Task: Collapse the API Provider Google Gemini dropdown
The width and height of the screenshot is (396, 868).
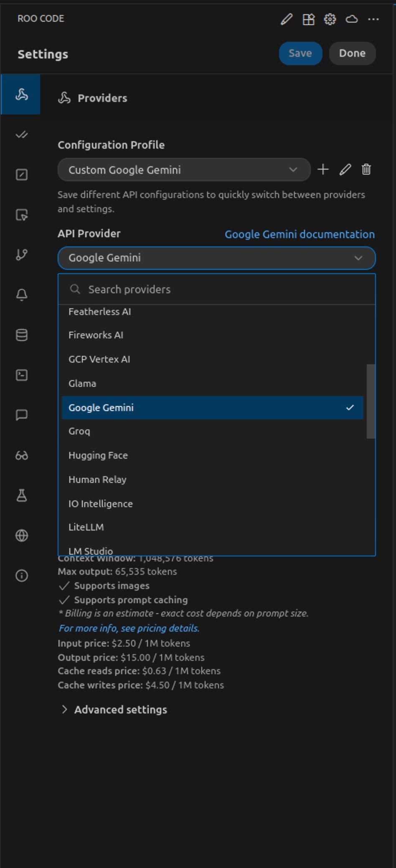Action: (216, 258)
